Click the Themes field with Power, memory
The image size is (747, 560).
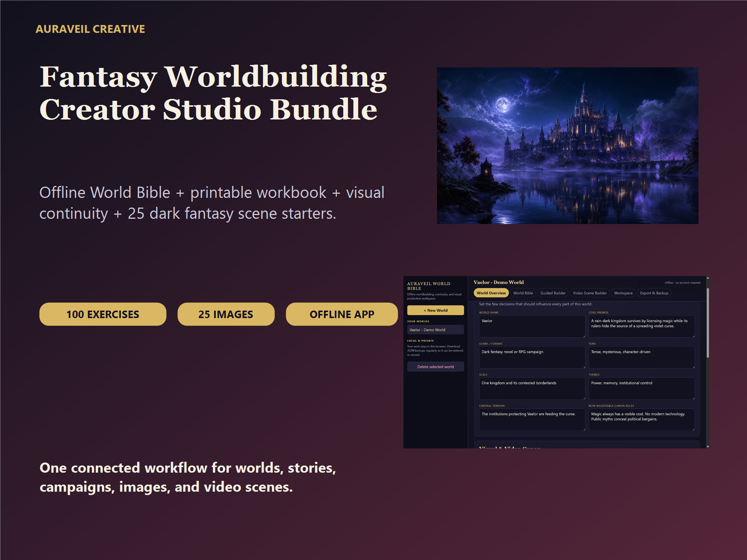[641, 388]
